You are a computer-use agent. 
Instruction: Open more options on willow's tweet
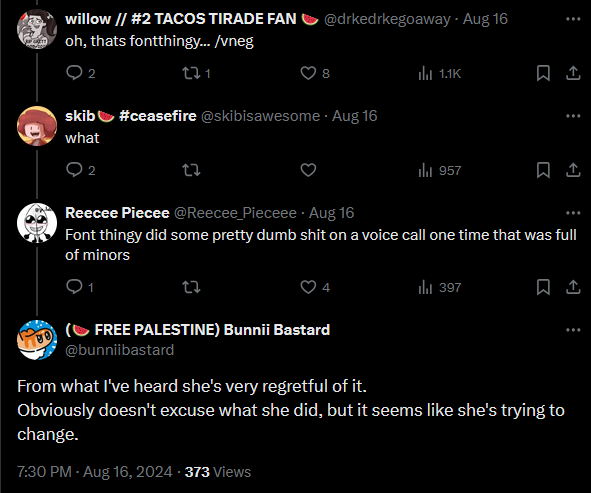[x=573, y=19]
